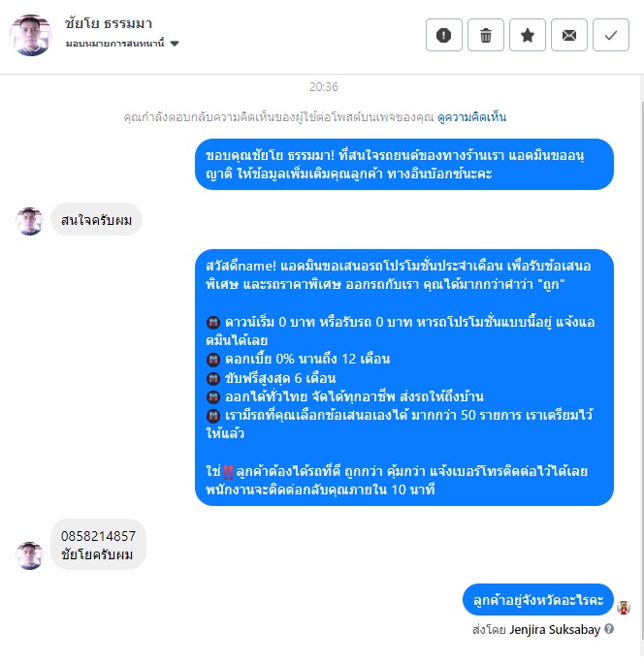The image size is (644, 663).
Task: Click ชัยโย ธรรมมา profile picture in header
Action: (31, 35)
